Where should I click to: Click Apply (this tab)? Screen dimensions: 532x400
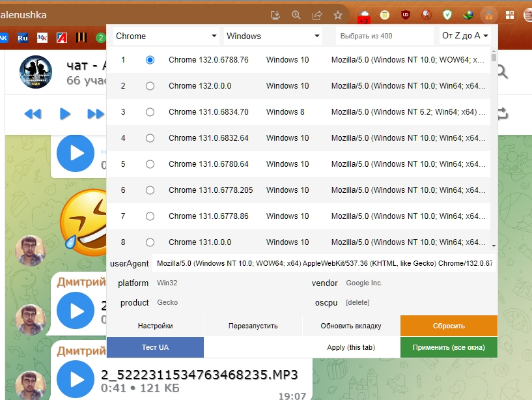(x=351, y=347)
